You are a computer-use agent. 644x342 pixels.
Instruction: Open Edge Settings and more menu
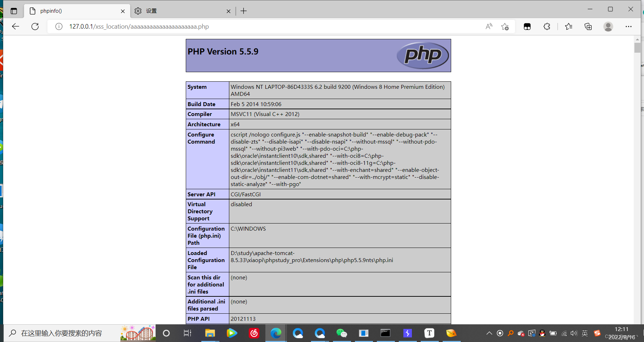[x=628, y=27]
